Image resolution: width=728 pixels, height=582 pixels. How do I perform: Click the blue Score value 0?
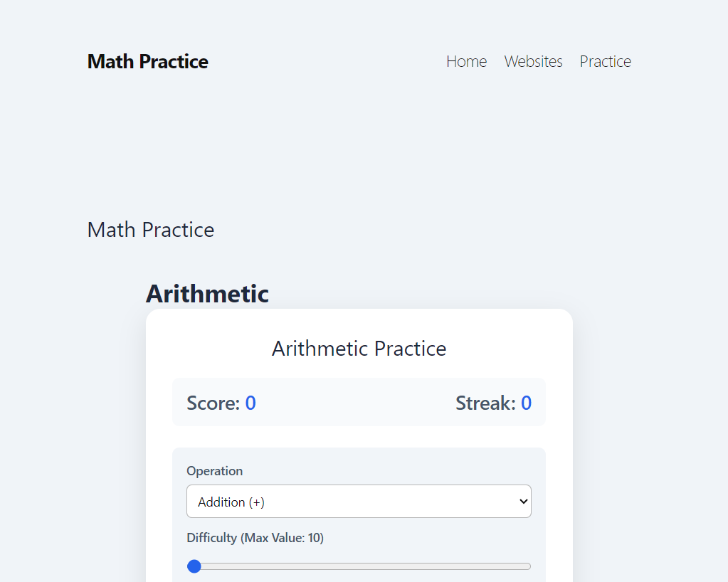coord(250,403)
